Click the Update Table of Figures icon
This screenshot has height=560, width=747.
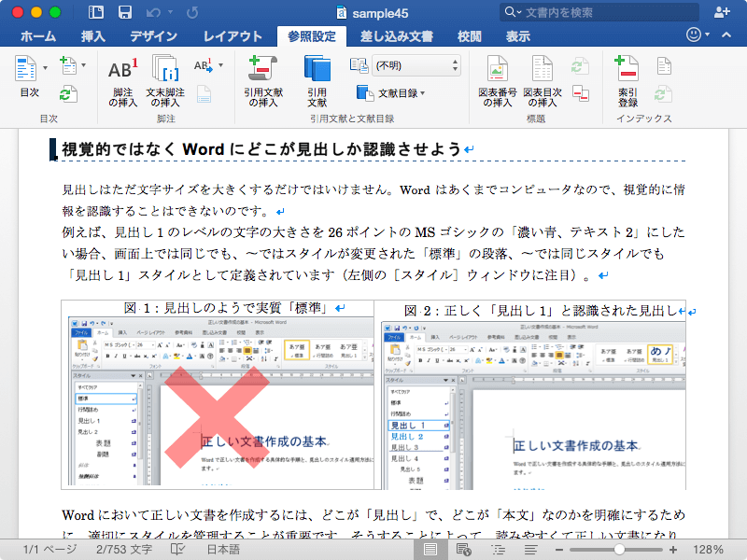[x=580, y=66]
